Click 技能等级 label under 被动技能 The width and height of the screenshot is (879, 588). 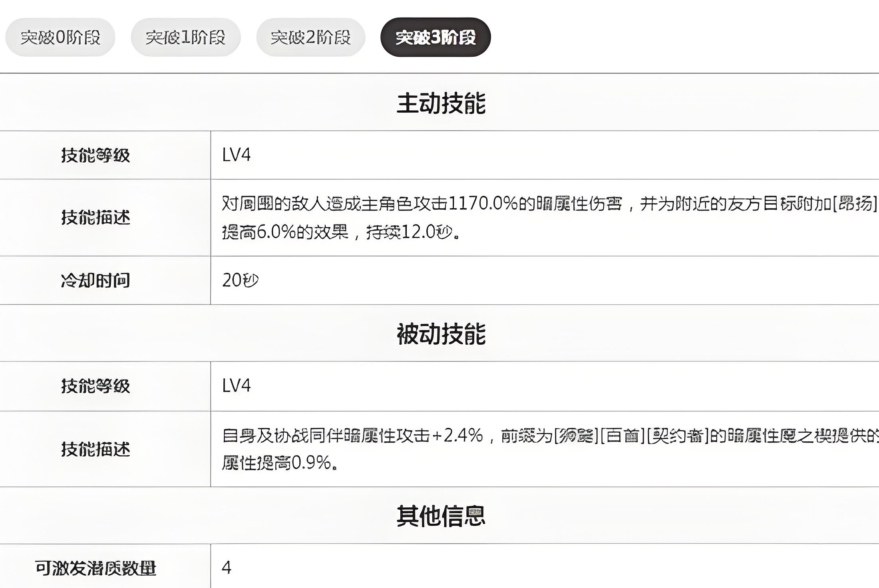click(95, 386)
